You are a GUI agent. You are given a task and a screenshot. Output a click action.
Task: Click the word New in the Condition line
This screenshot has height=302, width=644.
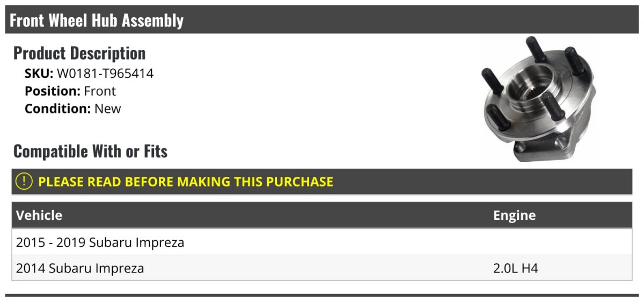(108, 109)
